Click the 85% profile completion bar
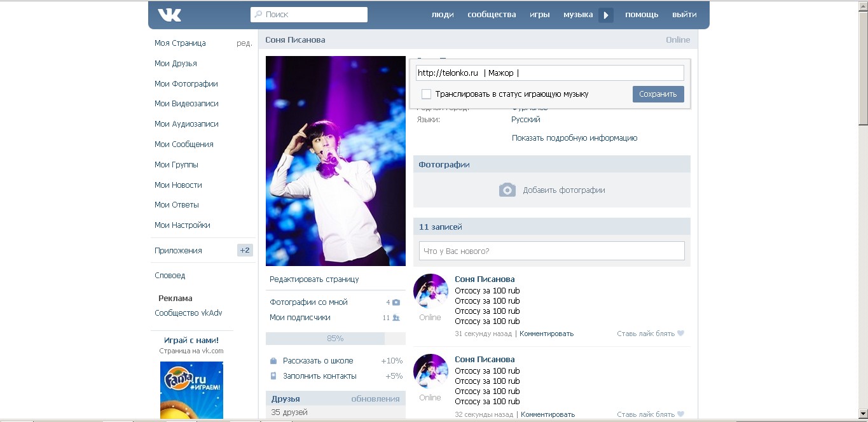Viewport: 868px width, 422px height. pyautogui.click(x=335, y=339)
